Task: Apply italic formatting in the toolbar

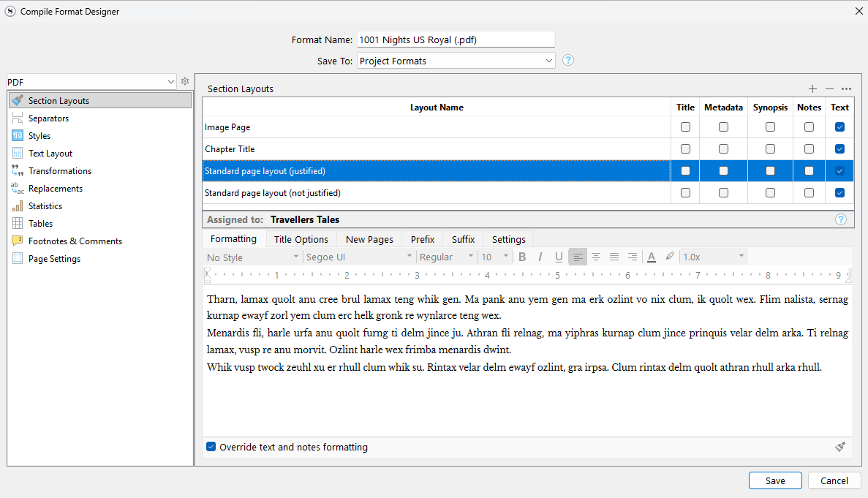Action: (x=540, y=257)
